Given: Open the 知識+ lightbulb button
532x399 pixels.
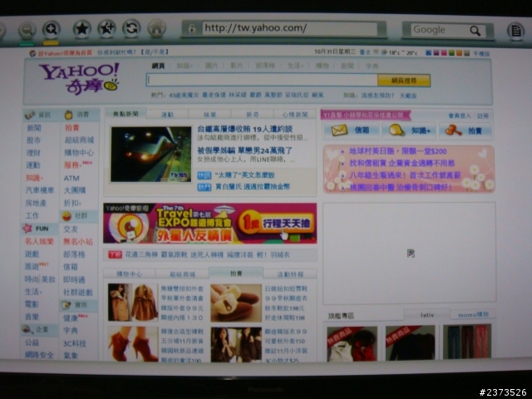Looking at the screenshot, I should point(408,131).
